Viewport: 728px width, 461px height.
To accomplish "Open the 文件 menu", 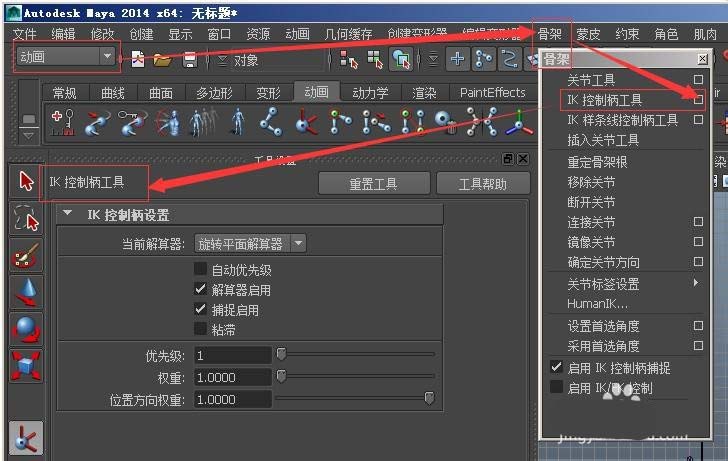I will pyautogui.click(x=24, y=34).
